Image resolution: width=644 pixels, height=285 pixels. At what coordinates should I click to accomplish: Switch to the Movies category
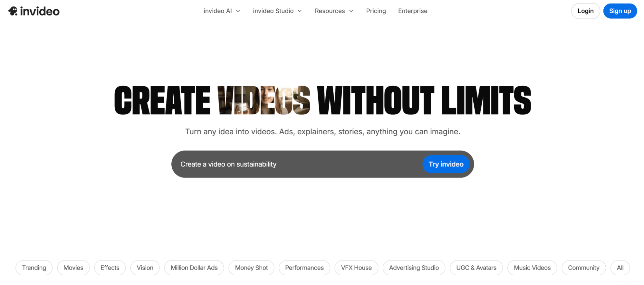73,268
